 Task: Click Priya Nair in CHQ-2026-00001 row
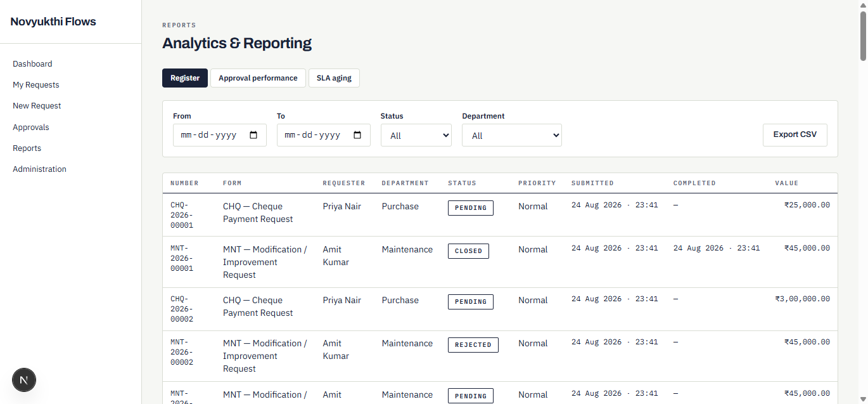coord(341,206)
